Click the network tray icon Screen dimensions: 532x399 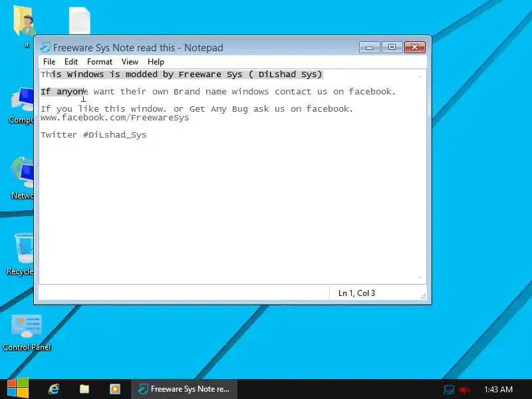[448, 390]
